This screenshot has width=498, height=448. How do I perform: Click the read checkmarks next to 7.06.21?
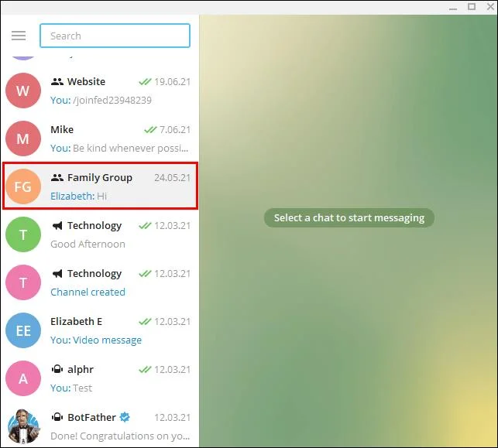150,130
